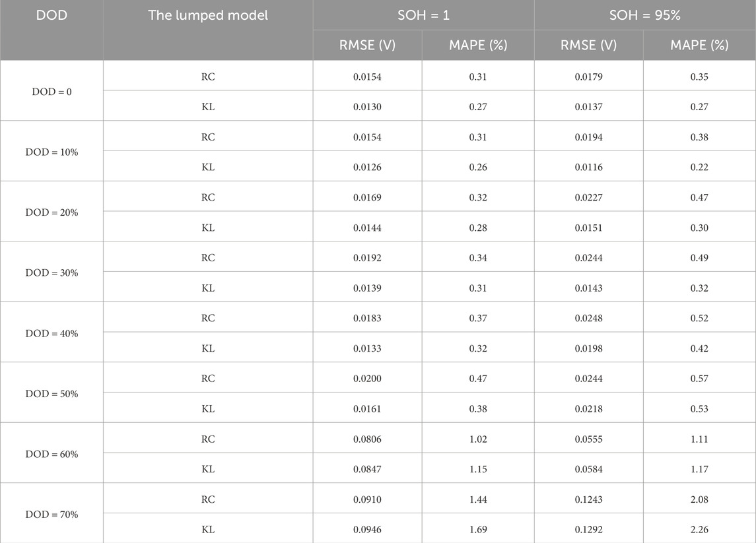Viewport: 756px width, 543px height.
Task: Select the MAPE value 2.26
Action: coord(699,530)
